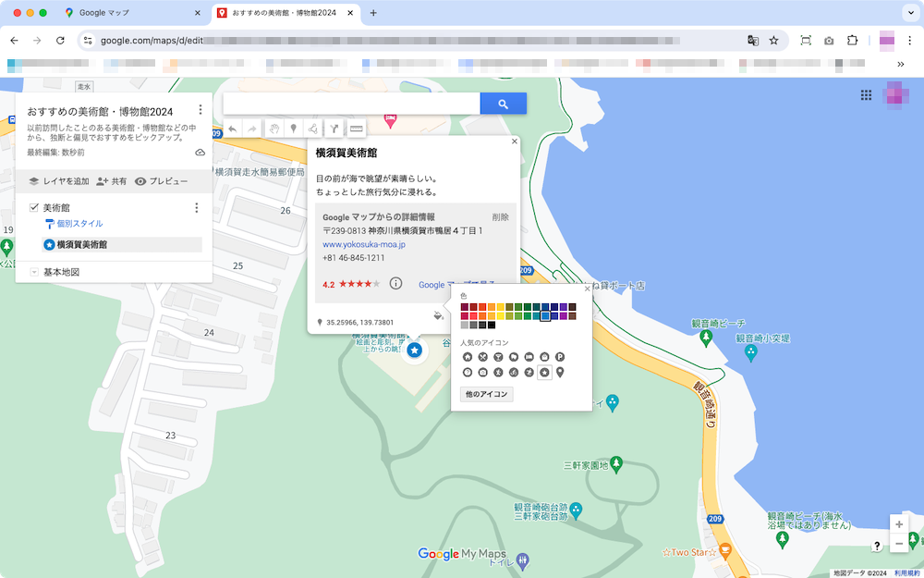Zoom in with the plus button
This screenshot has height=578, width=924.
[899, 524]
